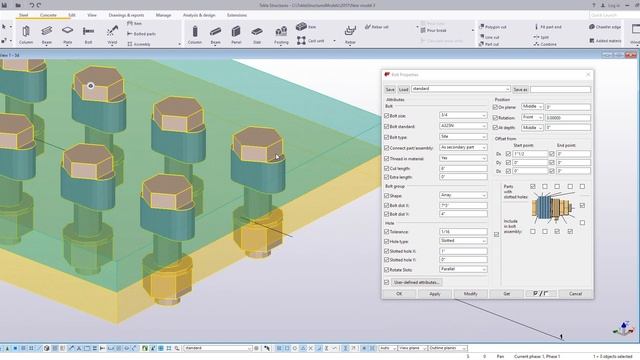Viewport: 640px width, 360px height.
Task: Click the Assembly tool in Steel group
Action: (139, 44)
